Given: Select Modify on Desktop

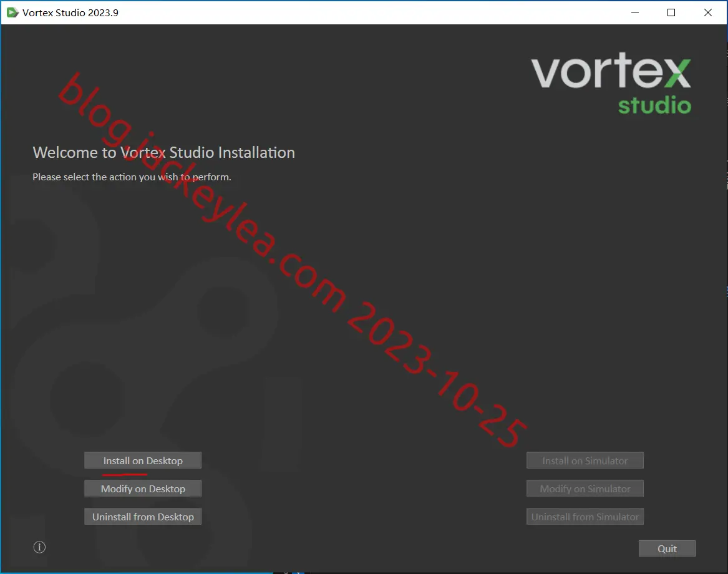Looking at the screenshot, I should point(142,488).
